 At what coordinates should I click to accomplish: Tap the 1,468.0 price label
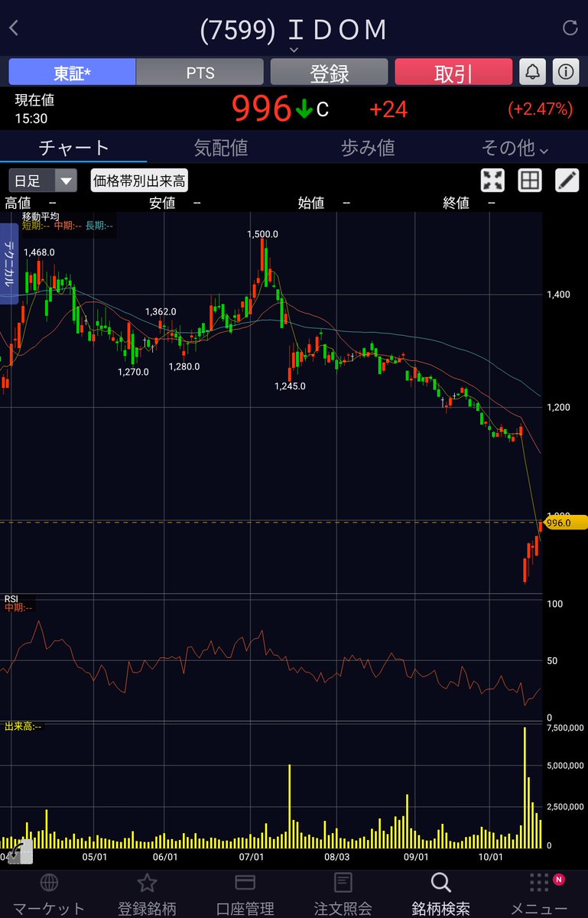[x=39, y=252]
